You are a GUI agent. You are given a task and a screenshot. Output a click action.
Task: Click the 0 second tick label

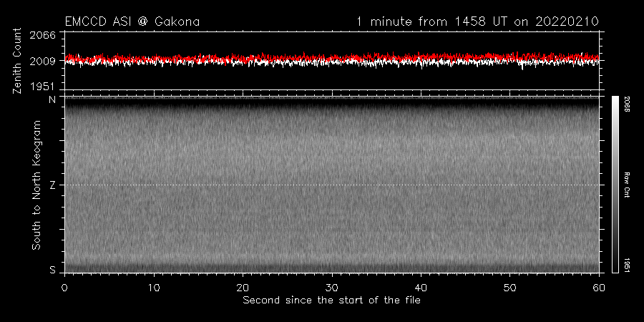[x=64, y=287]
